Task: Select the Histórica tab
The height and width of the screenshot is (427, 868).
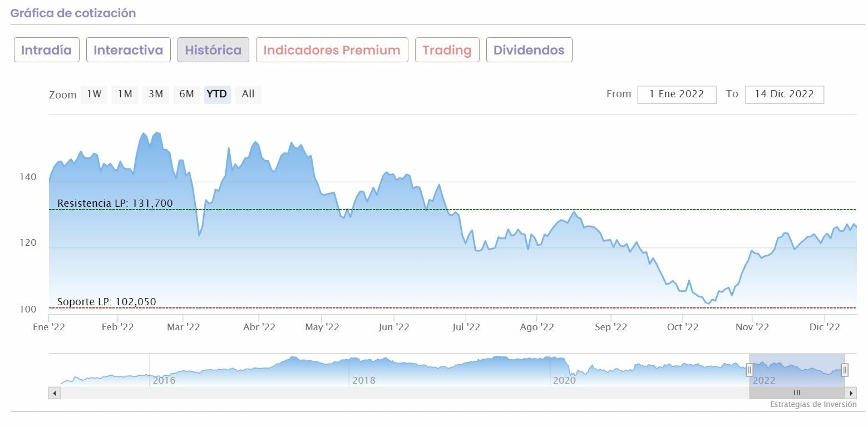Action: 213,50
